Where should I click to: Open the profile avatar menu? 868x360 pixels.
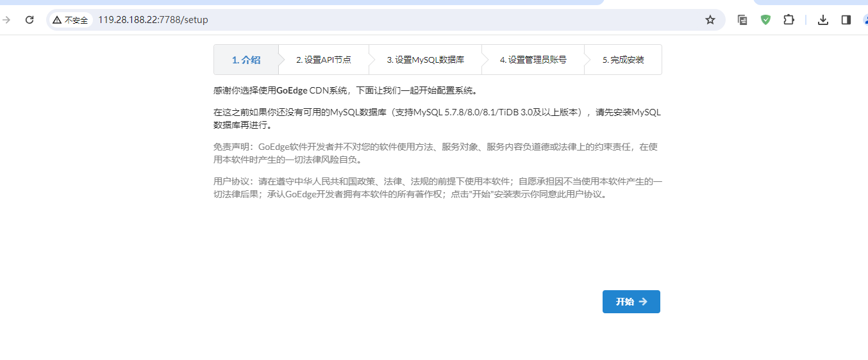[x=865, y=20]
